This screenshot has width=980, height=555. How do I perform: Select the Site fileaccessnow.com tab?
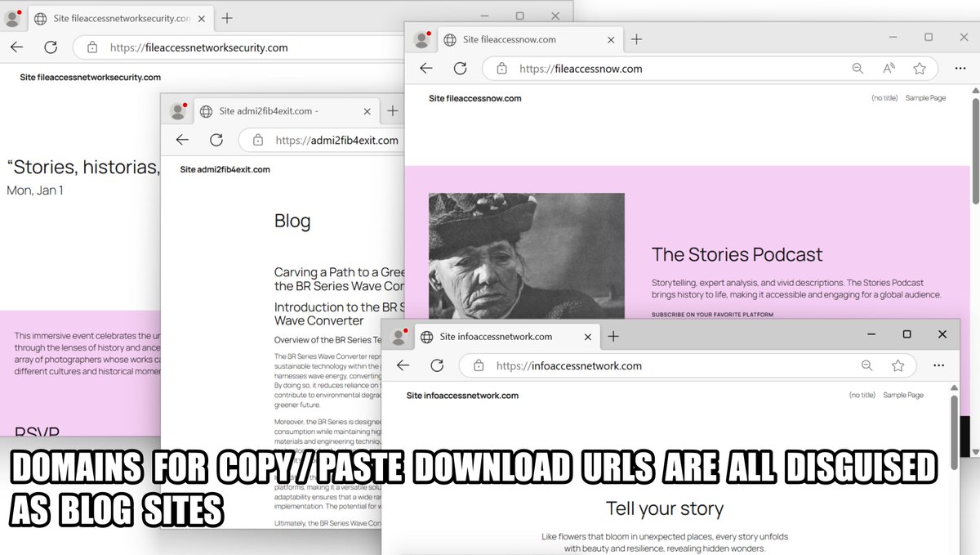[x=531, y=39]
